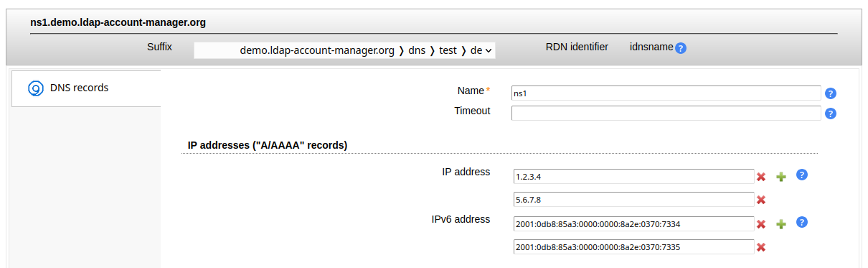
Task: Add another IPv6 address with green plus
Action: pos(781,224)
